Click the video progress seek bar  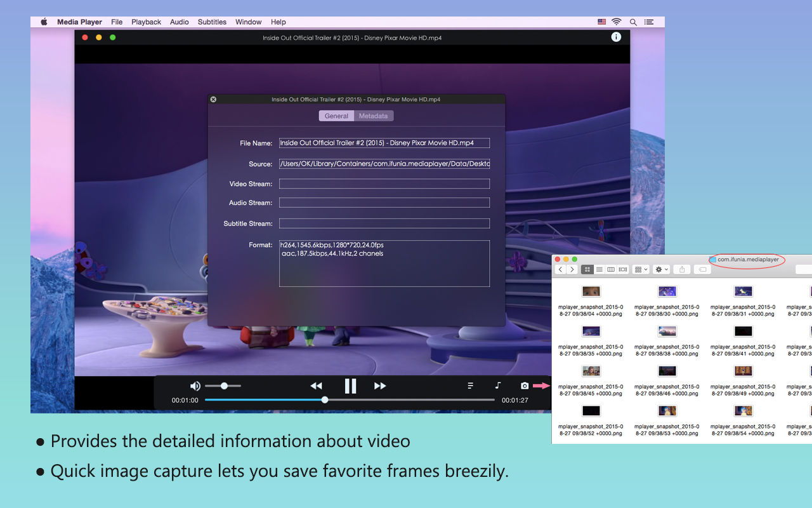350,400
